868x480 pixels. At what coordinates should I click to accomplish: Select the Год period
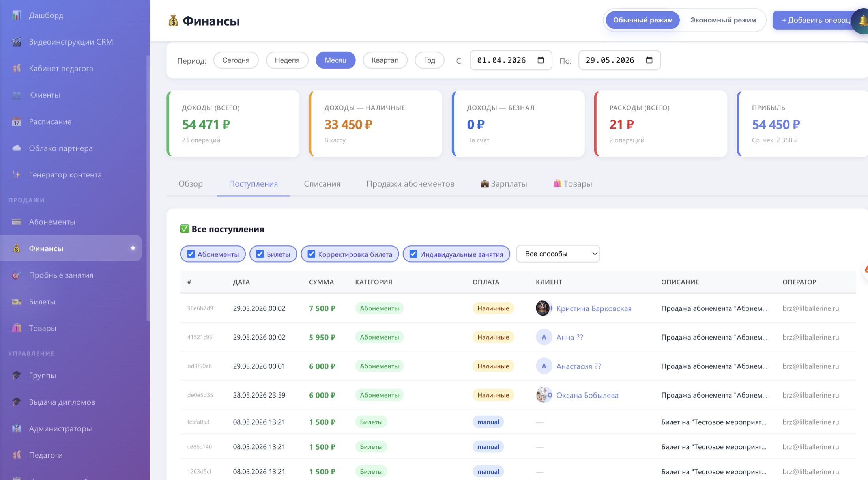pyautogui.click(x=430, y=60)
